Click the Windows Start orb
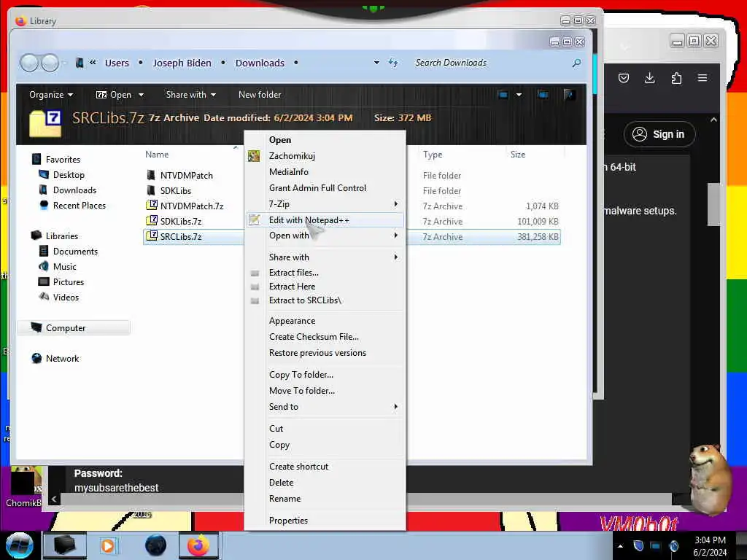The height and width of the screenshot is (560, 747). (19, 545)
